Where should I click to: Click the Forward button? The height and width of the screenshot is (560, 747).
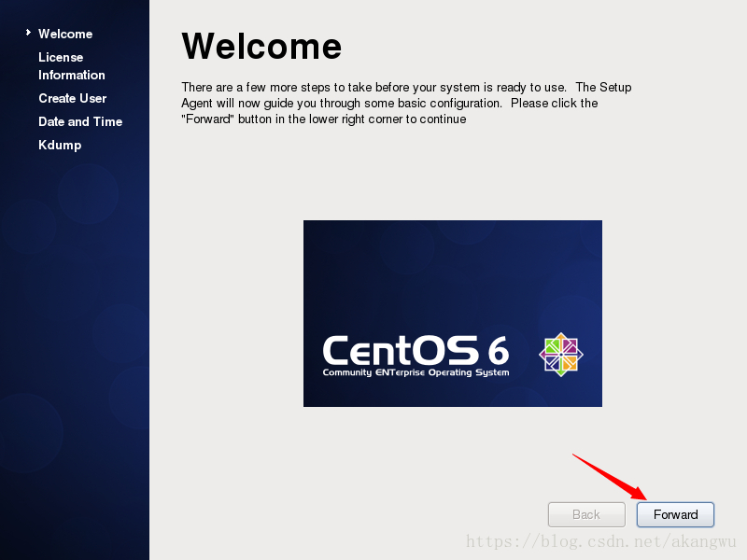point(675,514)
